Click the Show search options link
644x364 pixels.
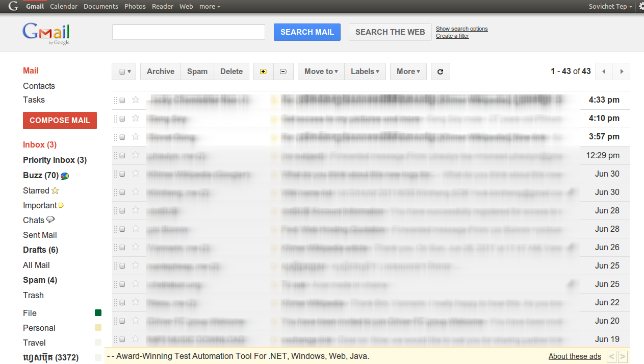coord(461,29)
